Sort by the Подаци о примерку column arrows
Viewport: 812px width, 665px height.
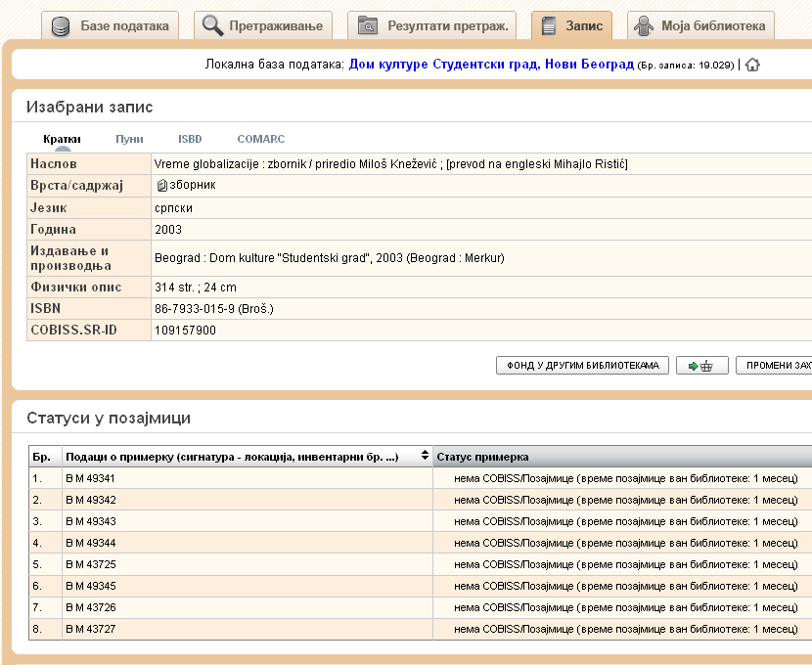tap(425, 457)
